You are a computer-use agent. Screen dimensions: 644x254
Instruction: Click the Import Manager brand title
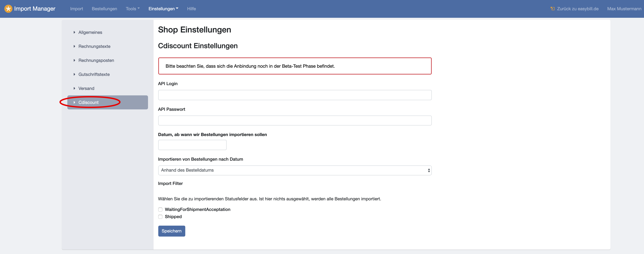tap(35, 9)
